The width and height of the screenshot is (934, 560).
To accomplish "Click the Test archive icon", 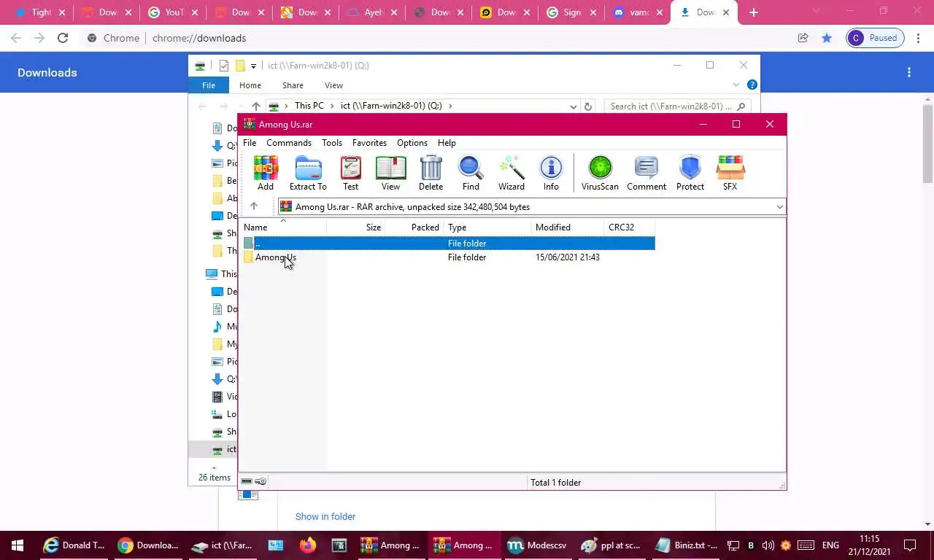I will 351,173.
